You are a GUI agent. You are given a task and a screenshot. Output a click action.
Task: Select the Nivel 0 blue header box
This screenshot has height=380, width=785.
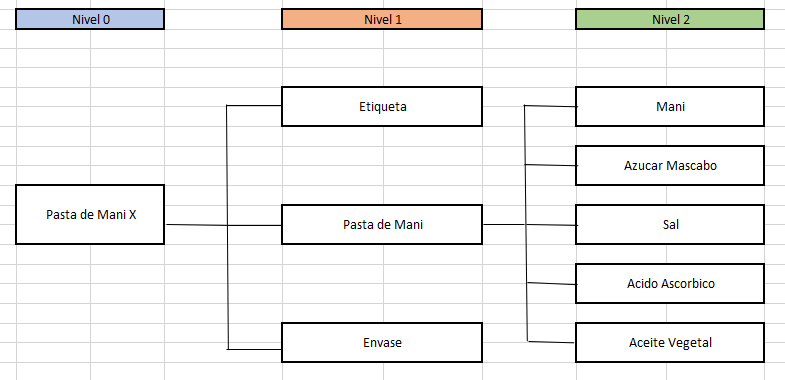pos(90,19)
